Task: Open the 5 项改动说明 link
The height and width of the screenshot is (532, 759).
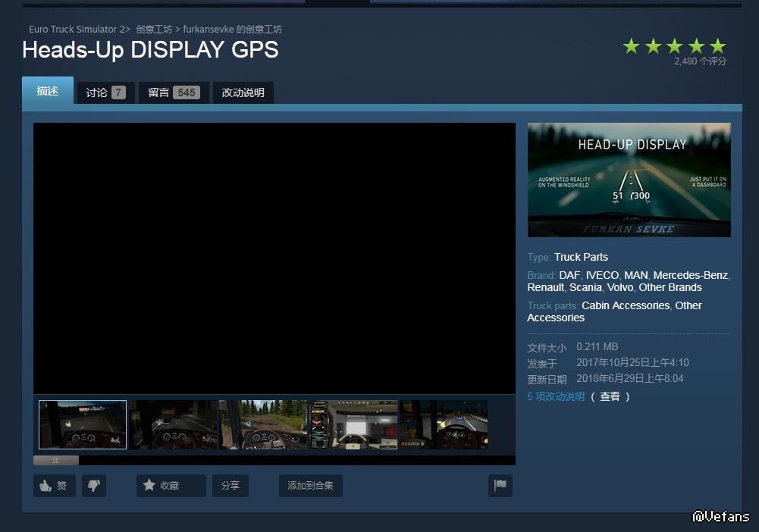Action: click(x=556, y=396)
